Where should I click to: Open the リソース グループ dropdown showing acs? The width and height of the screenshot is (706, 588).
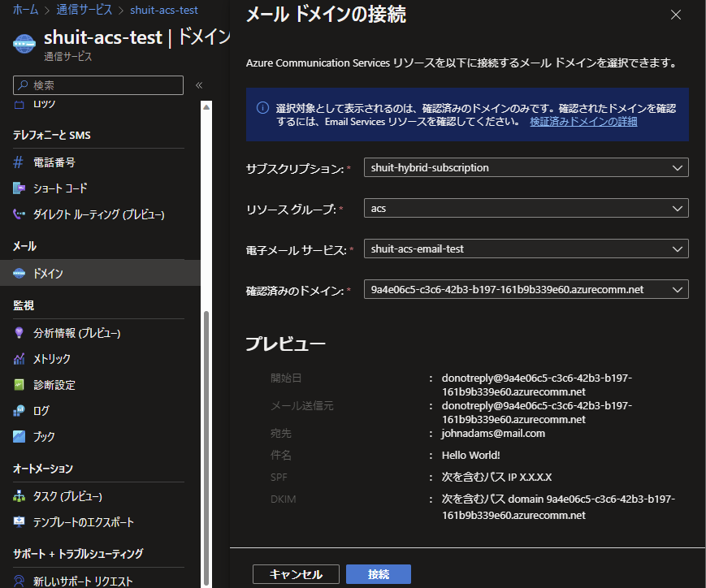pyautogui.click(x=526, y=208)
